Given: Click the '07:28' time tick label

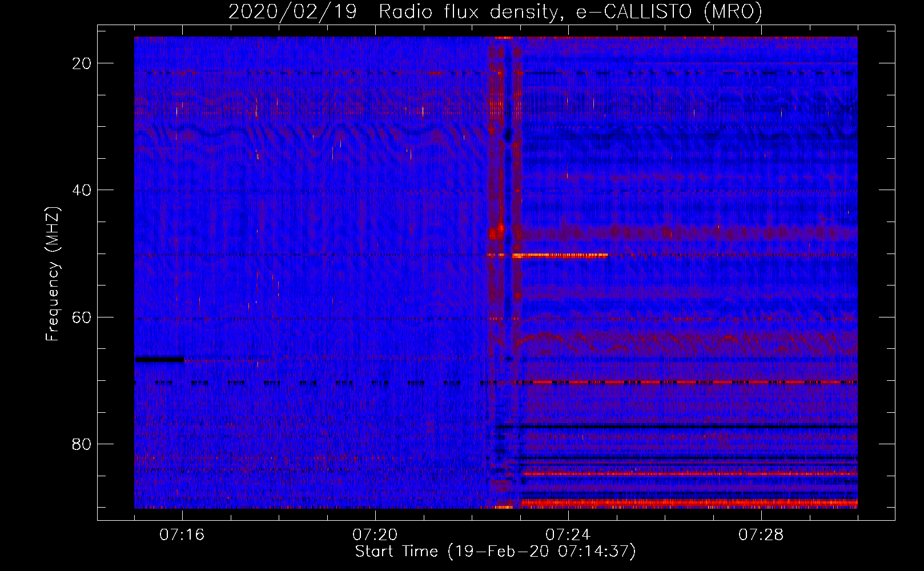Looking at the screenshot, I should pos(761,535).
